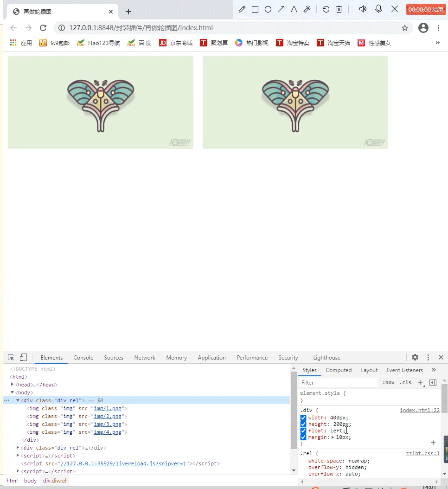Toggle the computed styles sidebar pane
This screenshot has height=489, width=448.
coord(433,382)
